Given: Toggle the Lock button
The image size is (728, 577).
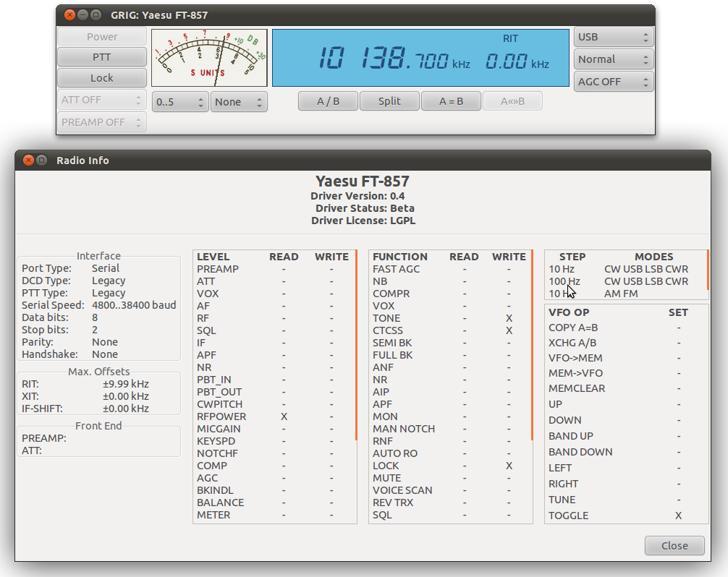Looking at the screenshot, I should pyautogui.click(x=102, y=78).
